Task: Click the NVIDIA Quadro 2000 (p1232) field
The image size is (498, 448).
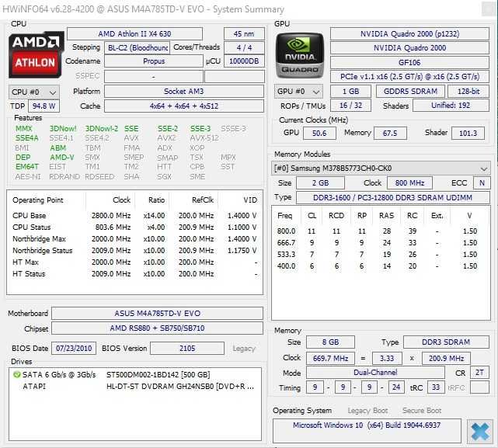Action: 409,34
